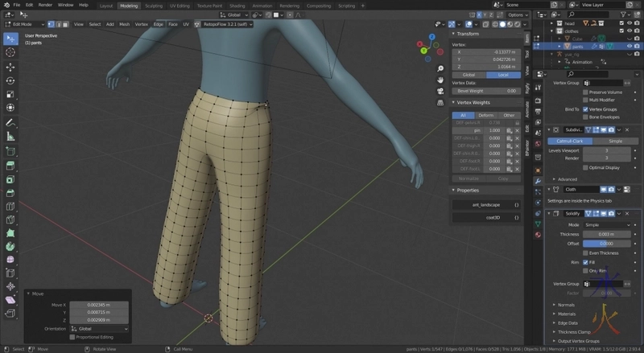
Task: Uncheck the Rim Fill checkbox
Action: coord(586,262)
